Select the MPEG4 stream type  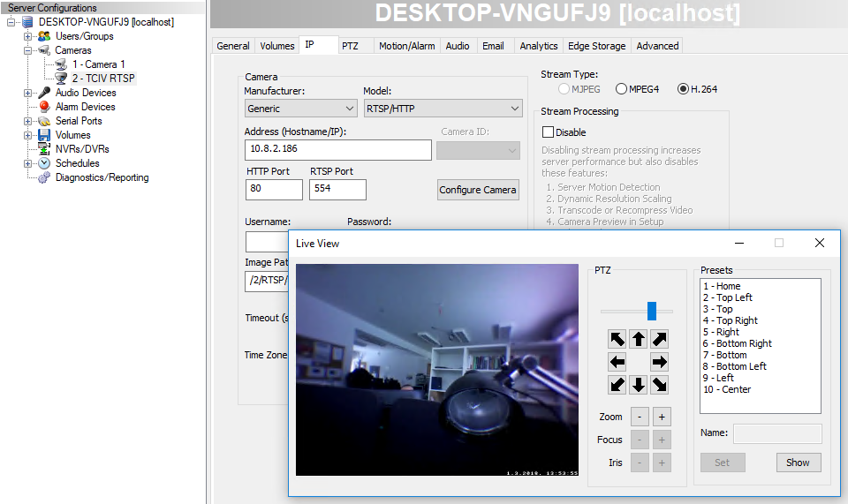click(x=622, y=89)
